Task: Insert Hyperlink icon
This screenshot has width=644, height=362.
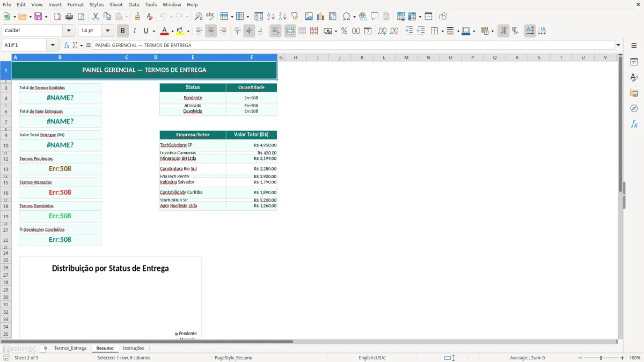Action: coord(363,17)
